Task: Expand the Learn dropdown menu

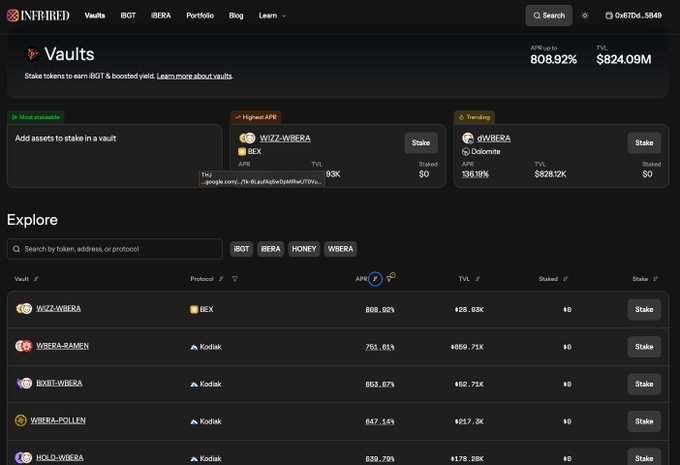Action: pos(272,16)
